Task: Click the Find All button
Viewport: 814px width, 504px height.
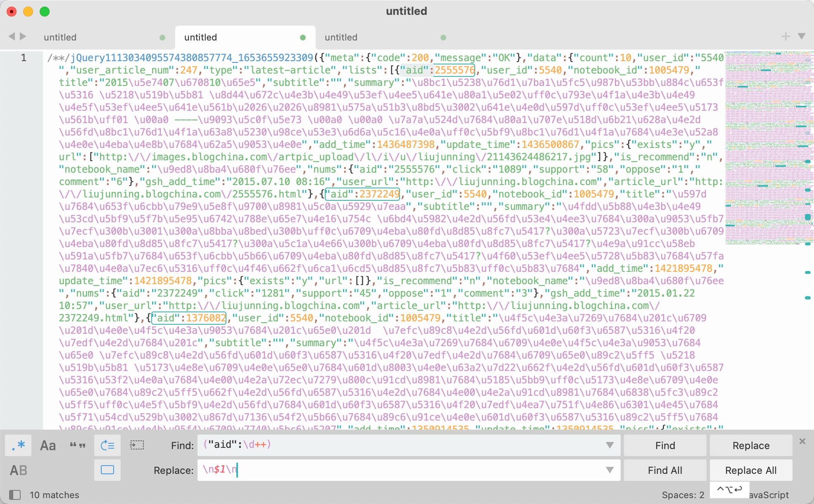Action: (665, 470)
